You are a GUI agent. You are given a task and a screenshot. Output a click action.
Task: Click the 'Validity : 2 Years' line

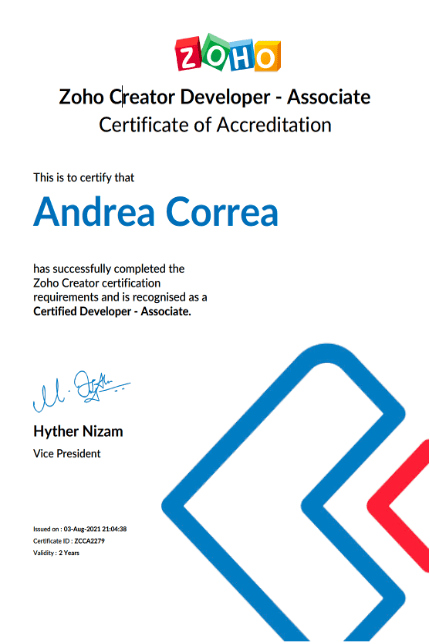[56, 553]
